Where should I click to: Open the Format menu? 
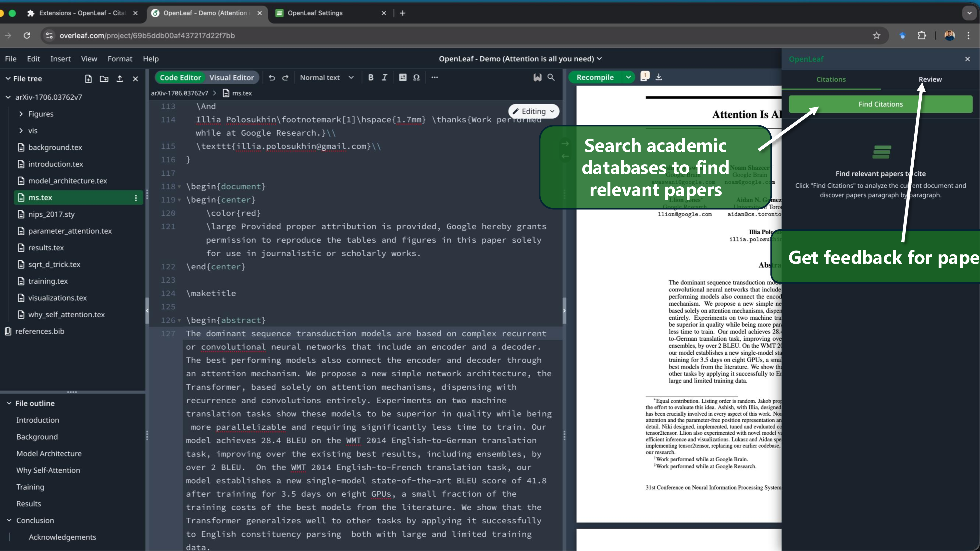(x=120, y=59)
